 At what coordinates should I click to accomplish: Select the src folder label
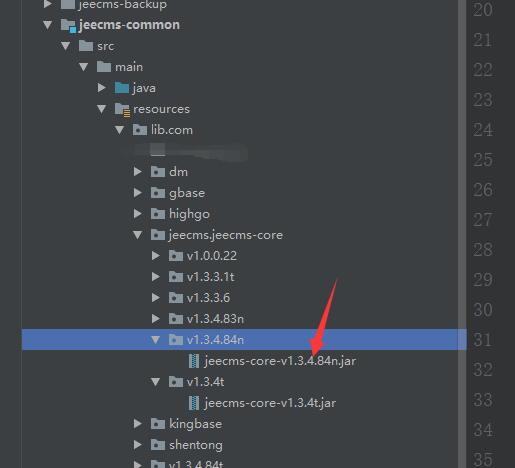pos(106,46)
